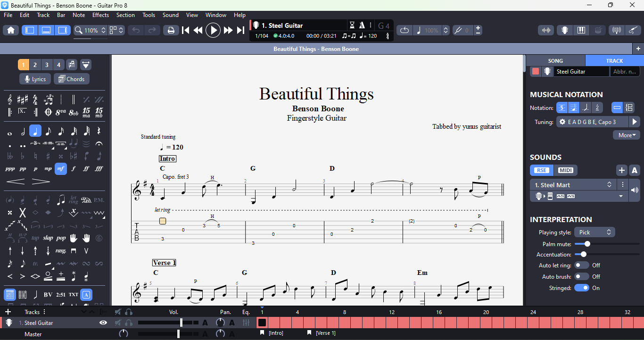This screenshot has width=644, height=340.
Task: Select the TRACK tab
Action: point(614,61)
